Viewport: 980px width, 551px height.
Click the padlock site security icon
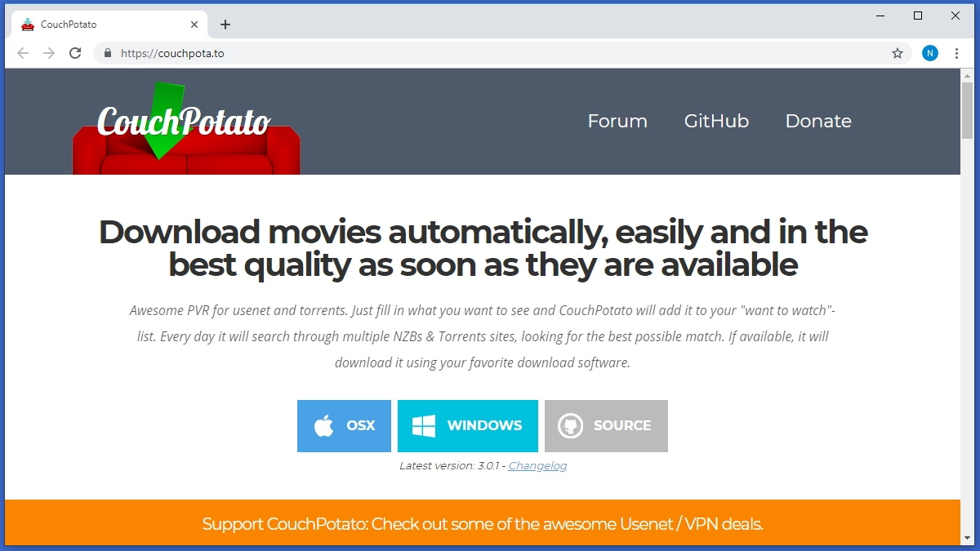pos(107,53)
